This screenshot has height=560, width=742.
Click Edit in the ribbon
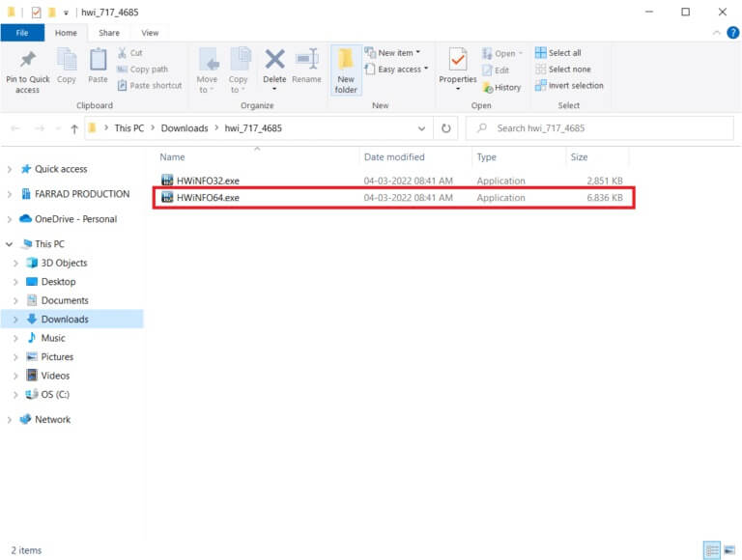496,70
